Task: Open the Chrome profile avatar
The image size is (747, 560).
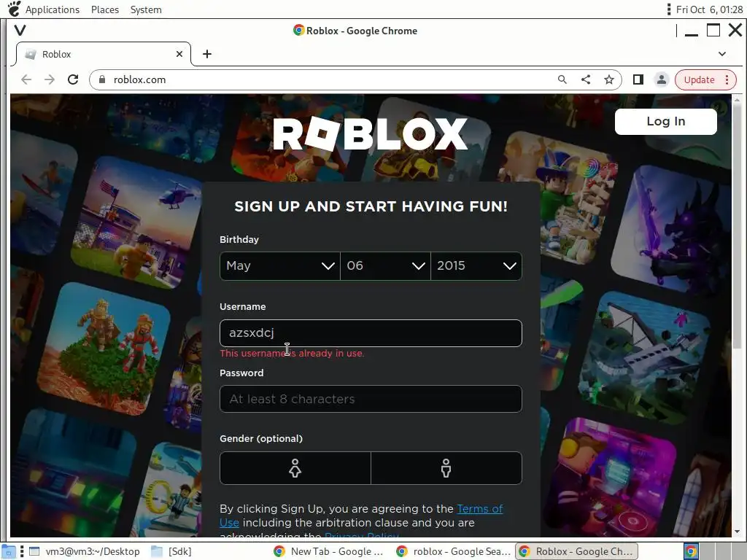Action: tap(661, 79)
